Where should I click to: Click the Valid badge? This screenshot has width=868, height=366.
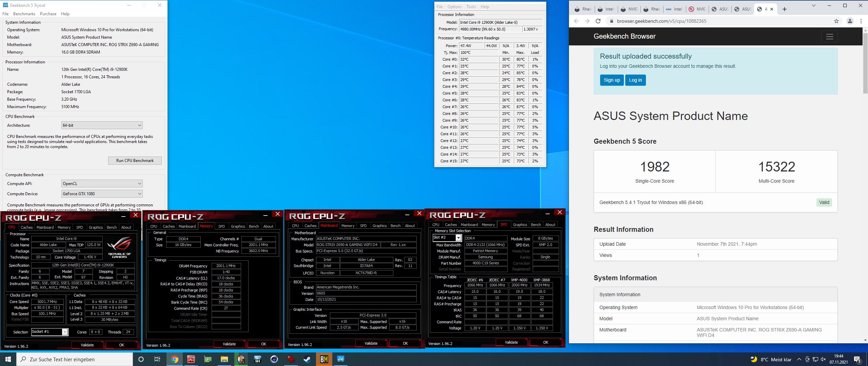click(x=824, y=203)
